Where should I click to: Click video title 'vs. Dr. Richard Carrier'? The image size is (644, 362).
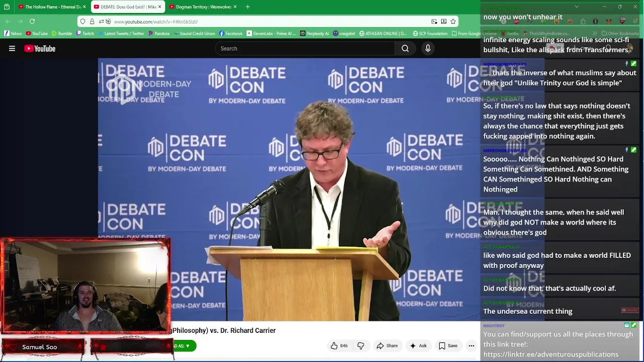tap(243, 330)
